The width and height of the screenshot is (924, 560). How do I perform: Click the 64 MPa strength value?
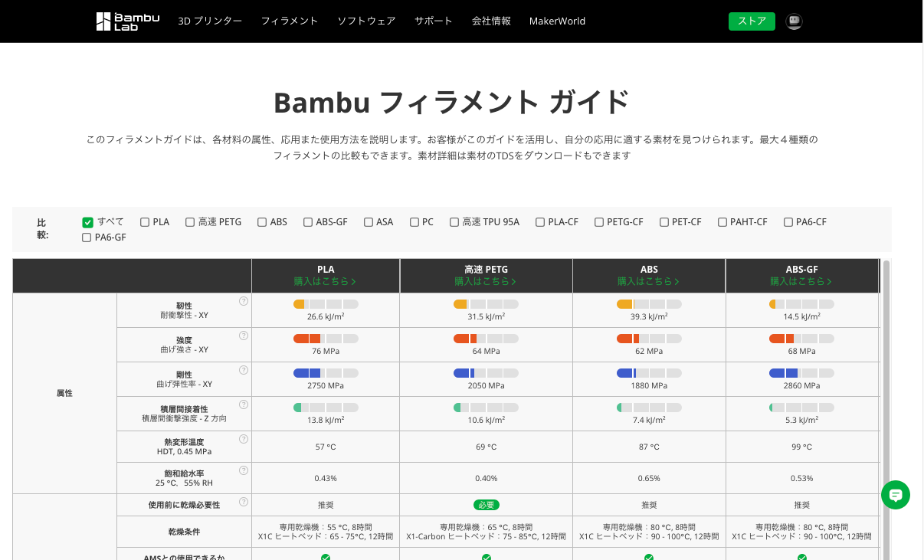tap(486, 351)
